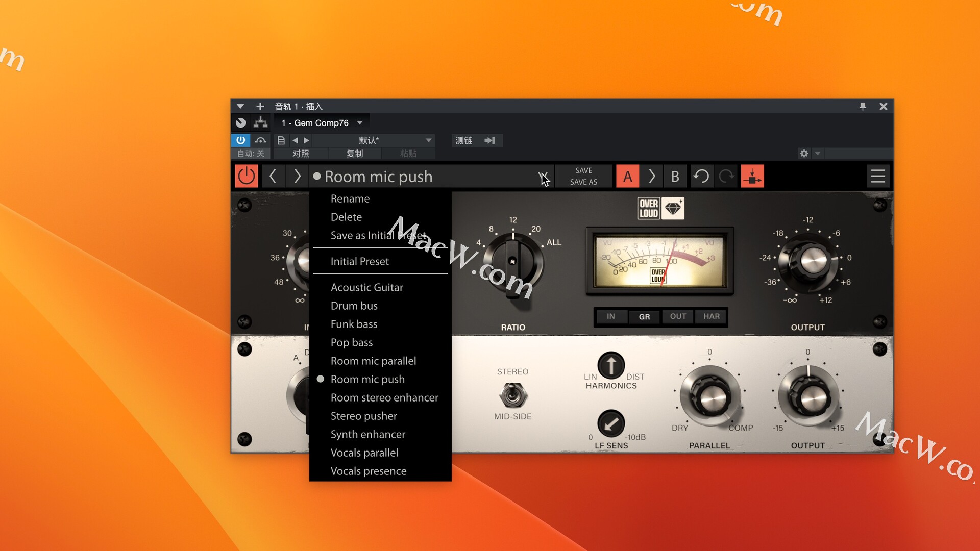Open the 1 - Gem Comp76 plugin dropdown

[322, 123]
